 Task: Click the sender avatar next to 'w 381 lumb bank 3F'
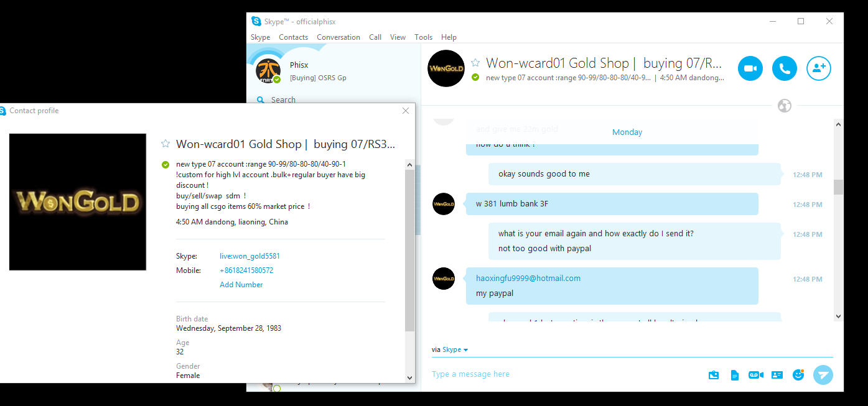[444, 204]
